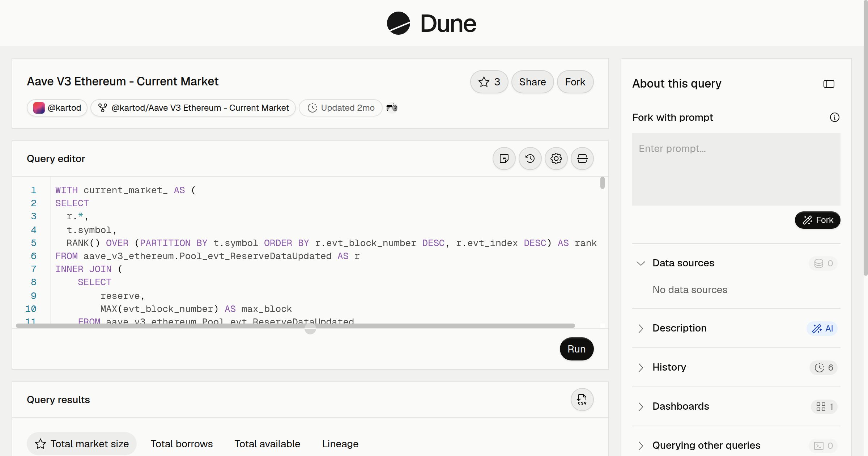Viewport: 868px width, 456px height.
Task: Click the editor horizontal scrollbar
Action: 295,326
